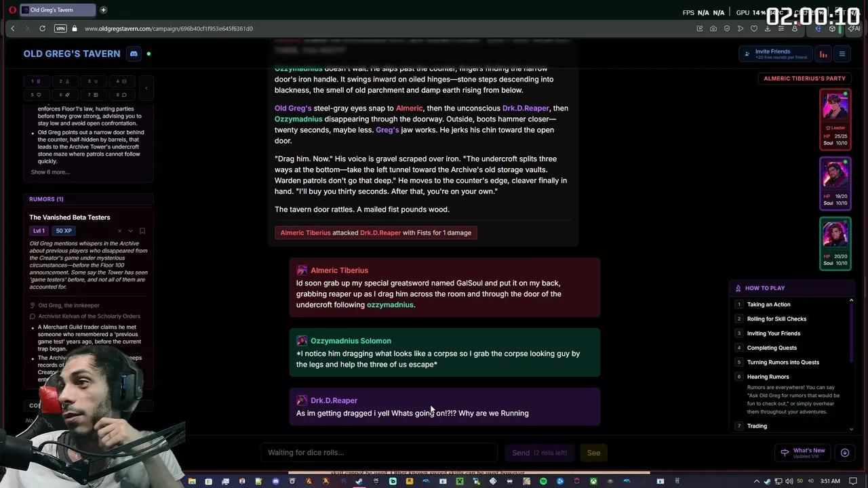This screenshot has height=488, width=868.
Task: Open the red bar chart stats icon
Action: [823, 54]
